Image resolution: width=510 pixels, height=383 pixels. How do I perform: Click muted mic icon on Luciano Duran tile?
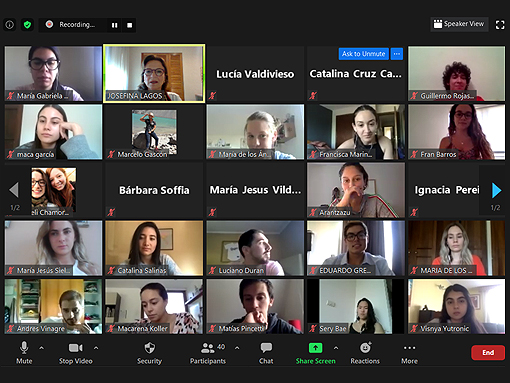coord(212,271)
